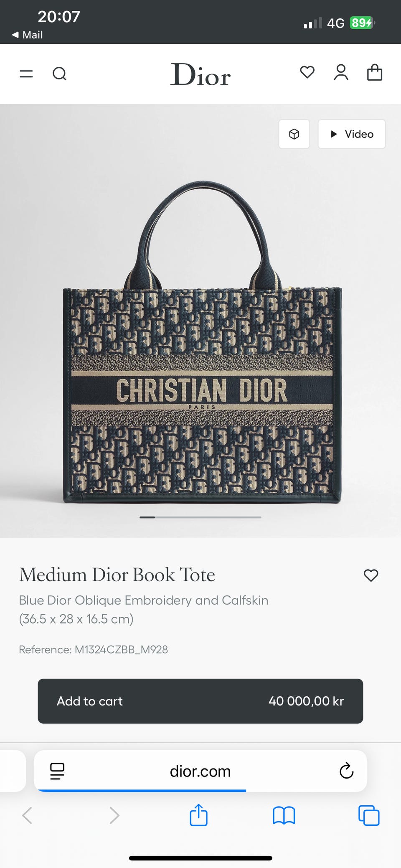Screen dimensions: 401x868
Task: Show all Safari tabs
Action: click(369, 815)
